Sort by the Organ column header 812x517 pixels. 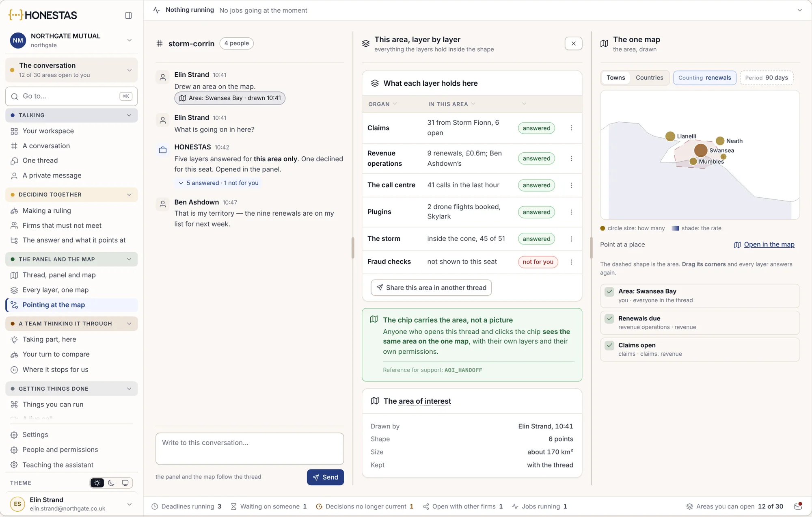382,104
